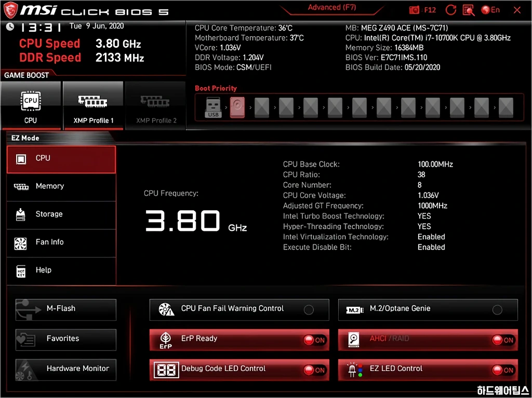Open the Favorites menu
The height and width of the screenshot is (398, 532).
click(66, 339)
